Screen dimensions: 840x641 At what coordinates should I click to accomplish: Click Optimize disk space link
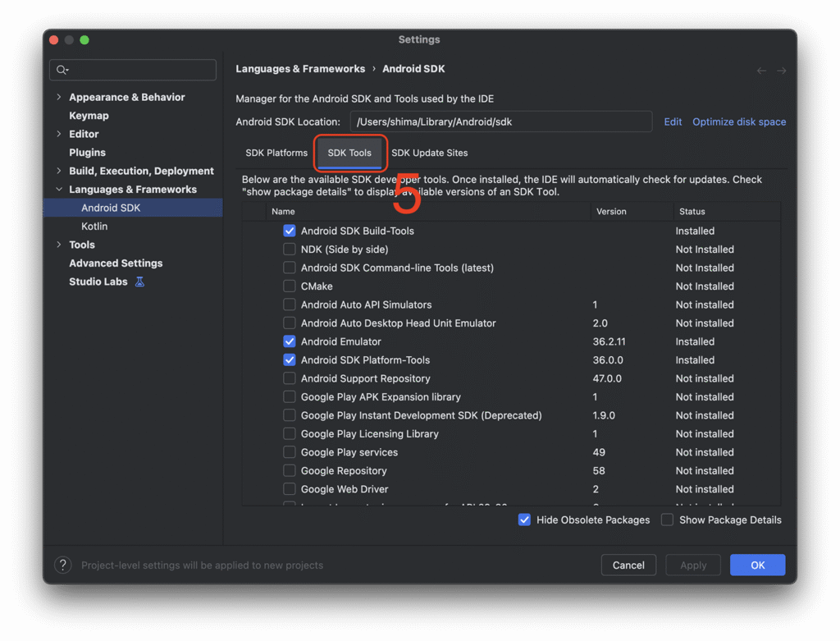[738, 121]
